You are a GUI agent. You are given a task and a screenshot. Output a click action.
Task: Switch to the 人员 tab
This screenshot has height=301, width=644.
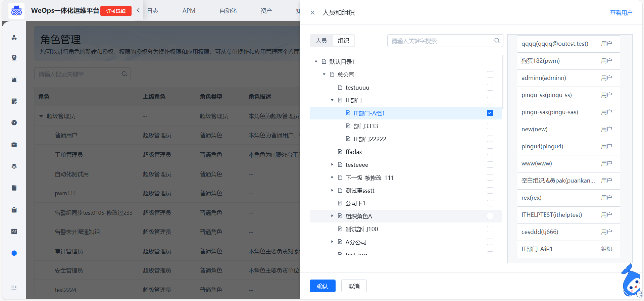[321, 41]
